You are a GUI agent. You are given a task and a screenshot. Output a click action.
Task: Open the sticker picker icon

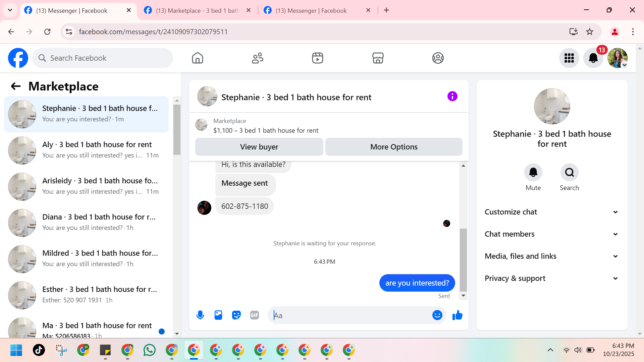click(x=236, y=315)
